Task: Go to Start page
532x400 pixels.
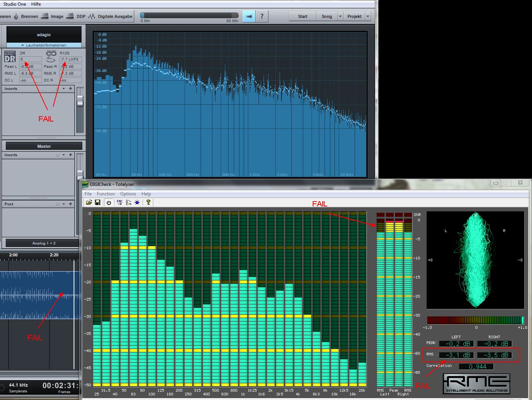Action: point(302,16)
